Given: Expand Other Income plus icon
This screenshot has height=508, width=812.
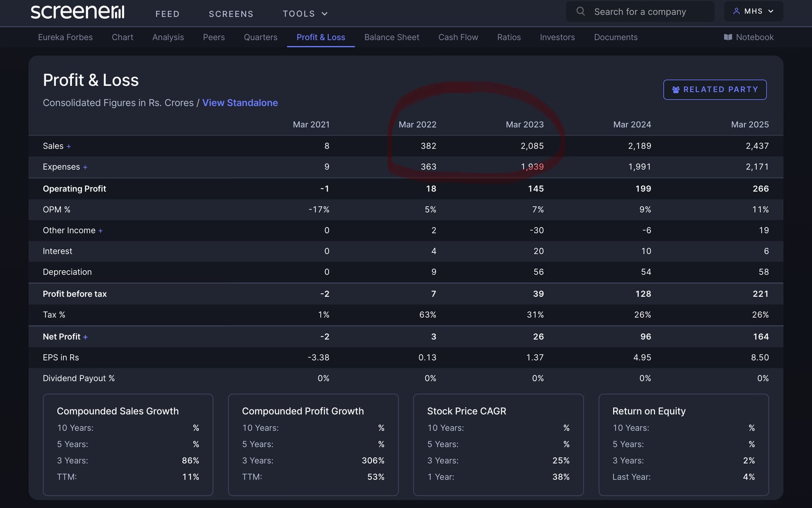Looking at the screenshot, I should click(x=101, y=231).
